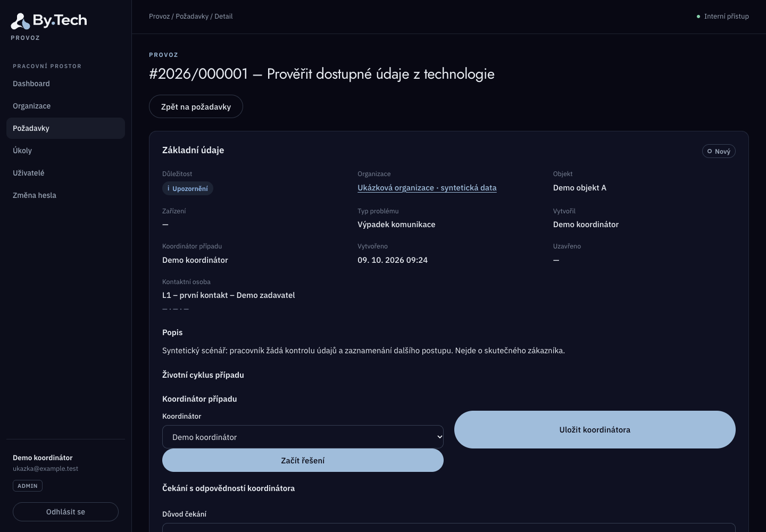Follow the Ukázková organizace link
Screen dimensions: 766x532
tap(427, 188)
